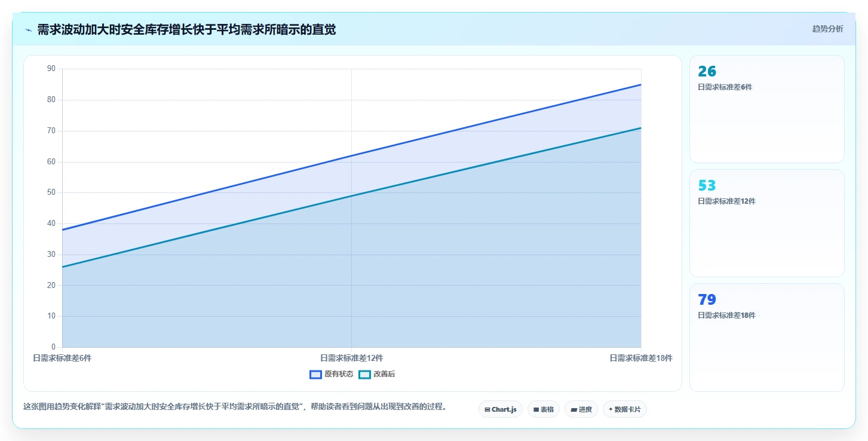The image size is (868, 441).
Task: Select the 表格 tag chip
Action: pos(544,409)
